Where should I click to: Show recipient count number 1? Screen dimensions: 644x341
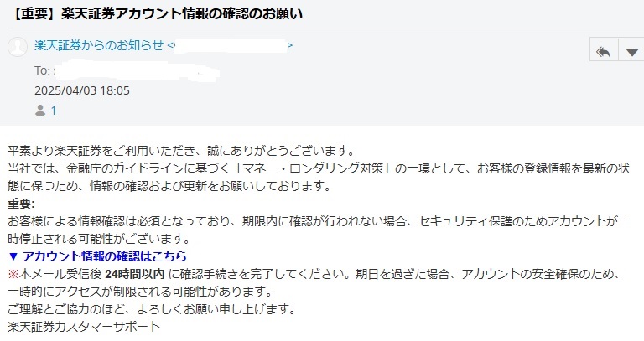tap(54, 111)
